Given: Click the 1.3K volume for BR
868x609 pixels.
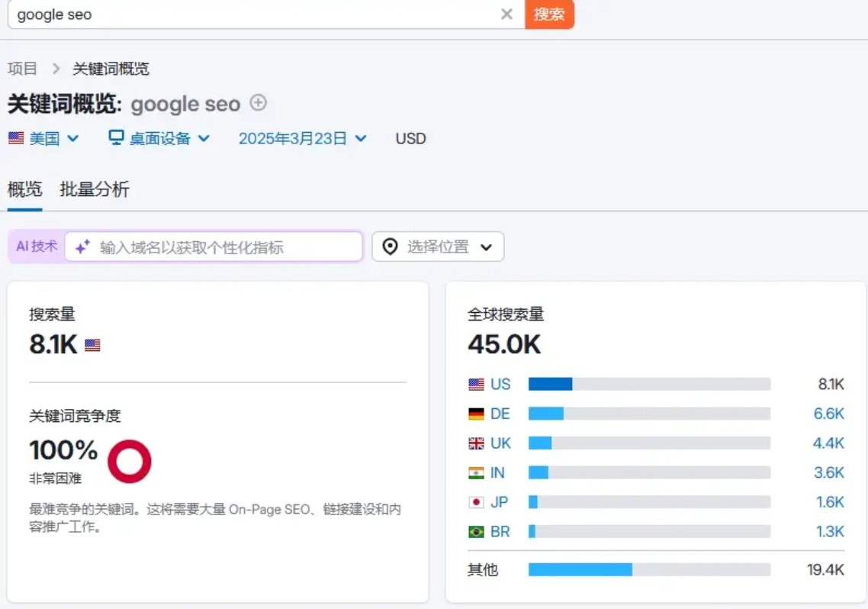Looking at the screenshot, I should pyautogui.click(x=831, y=531).
